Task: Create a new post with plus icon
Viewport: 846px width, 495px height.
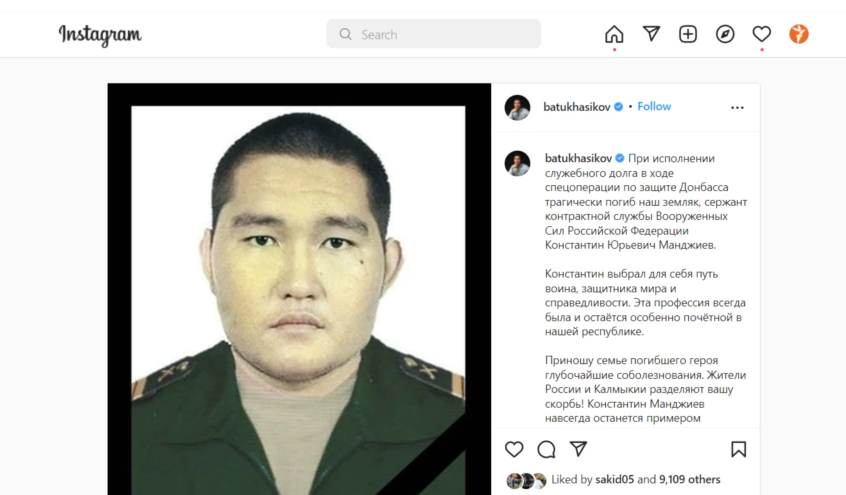Action: tap(688, 34)
